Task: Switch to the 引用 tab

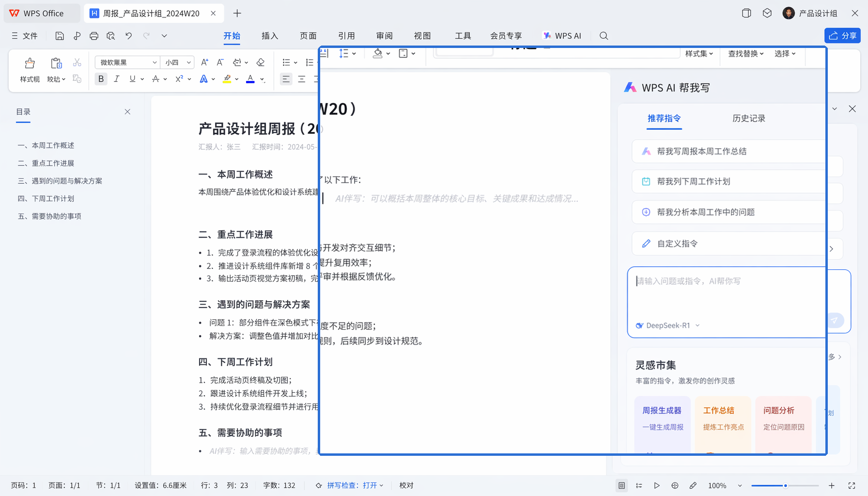Action: tap(346, 36)
